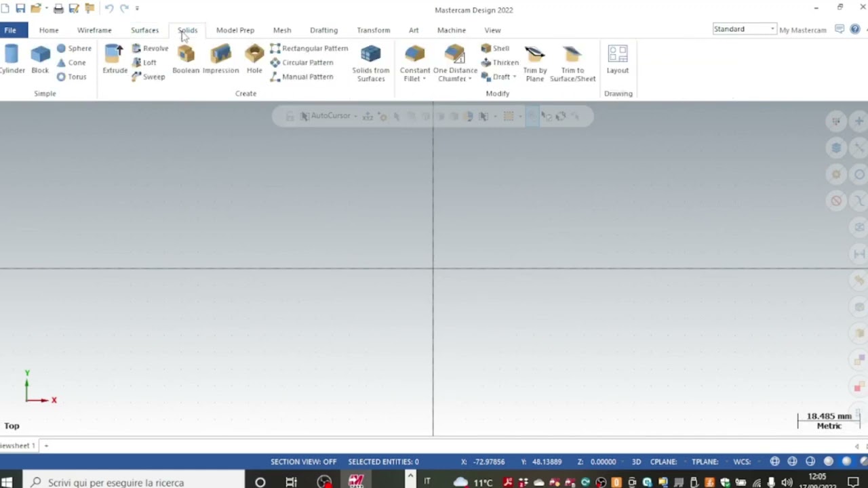Viewport: 868px width, 488px height.
Task: Apply a Rectangular Pattern
Action: click(x=309, y=48)
